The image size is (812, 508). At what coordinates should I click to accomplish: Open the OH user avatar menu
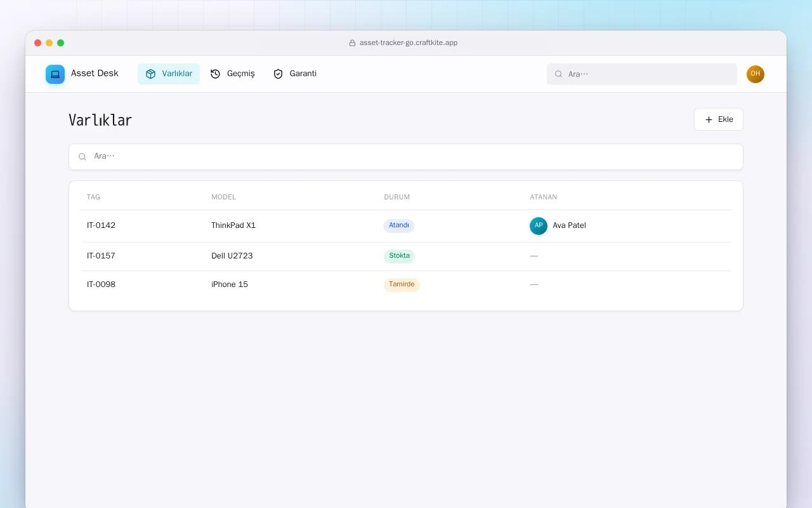(756, 74)
